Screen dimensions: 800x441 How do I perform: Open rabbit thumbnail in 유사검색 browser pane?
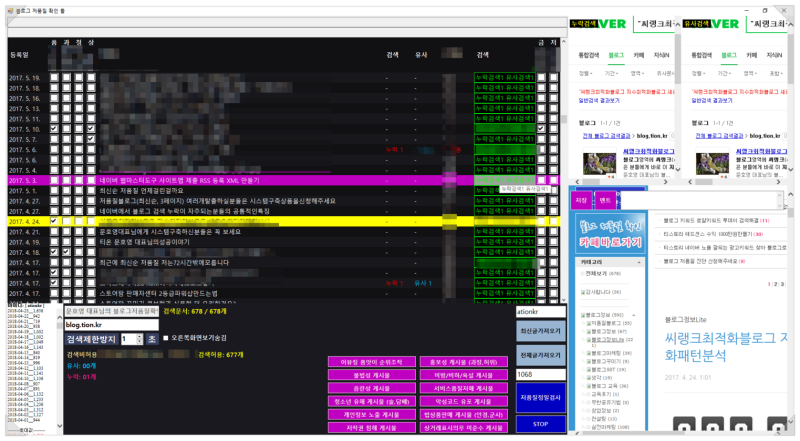[x=712, y=163]
